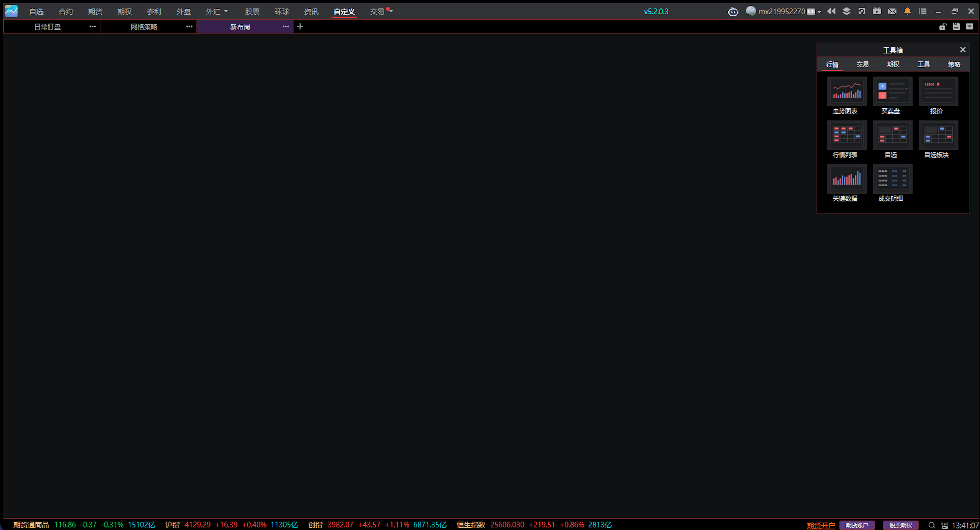980x530 pixels.
Task: Toggle the layout lock icon
Action: 943,26
